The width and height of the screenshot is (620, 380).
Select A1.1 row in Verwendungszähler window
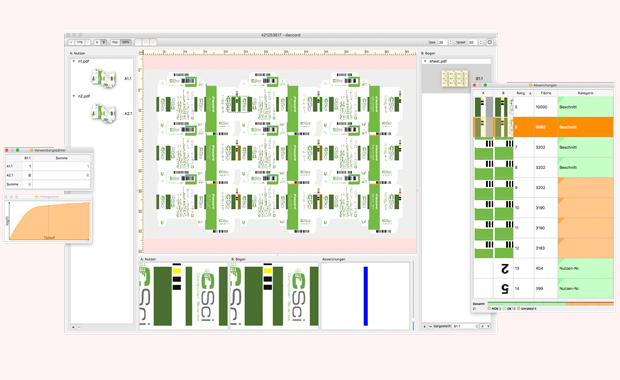[x=47, y=166]
